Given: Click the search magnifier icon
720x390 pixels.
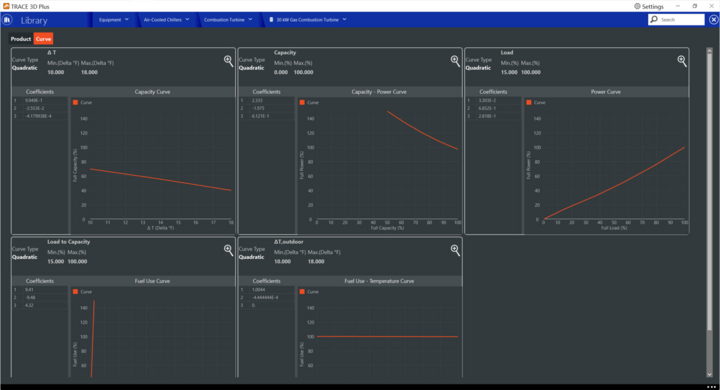Looking at the screenshot, I should [x=654, y=19].
